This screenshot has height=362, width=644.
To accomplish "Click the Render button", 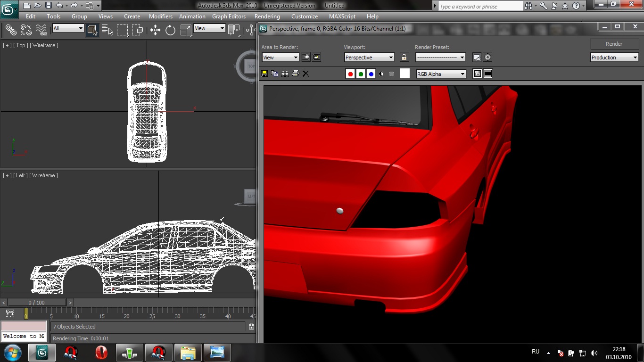I will coord(614,44).
